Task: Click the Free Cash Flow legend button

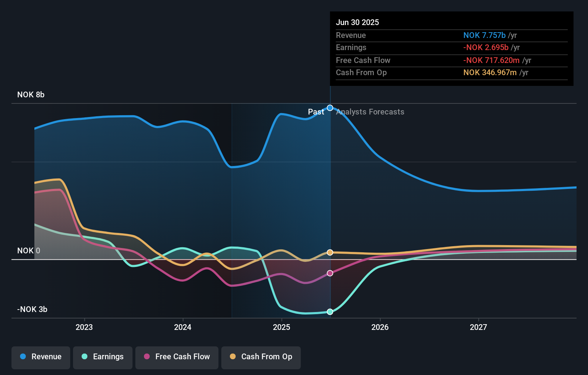Action: (177, 357)
